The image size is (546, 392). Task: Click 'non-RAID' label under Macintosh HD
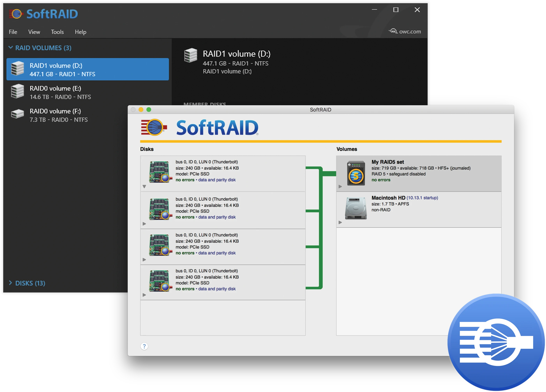pos(381,210)
